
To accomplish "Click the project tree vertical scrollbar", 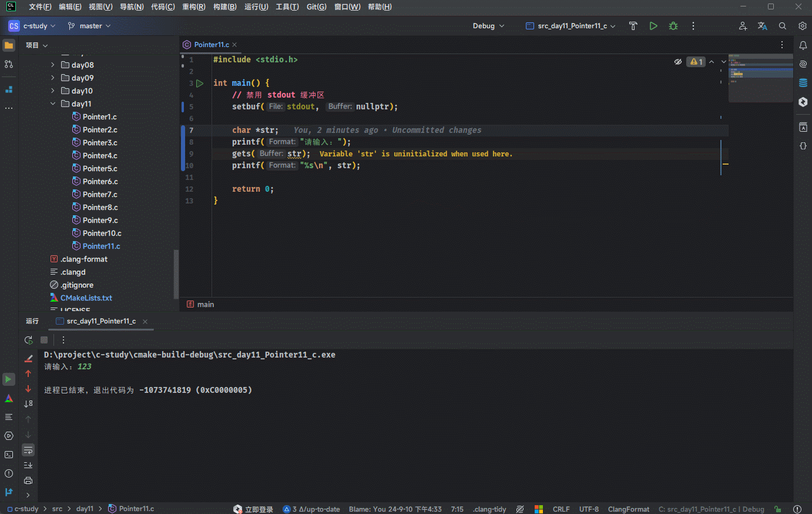I will pyautogui.click(x=176, y=273).
